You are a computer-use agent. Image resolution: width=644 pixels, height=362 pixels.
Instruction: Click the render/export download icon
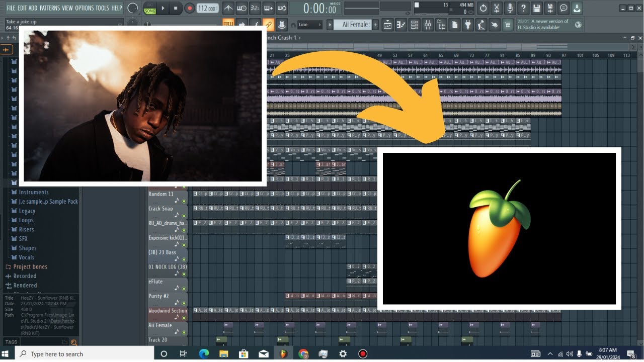577,8
